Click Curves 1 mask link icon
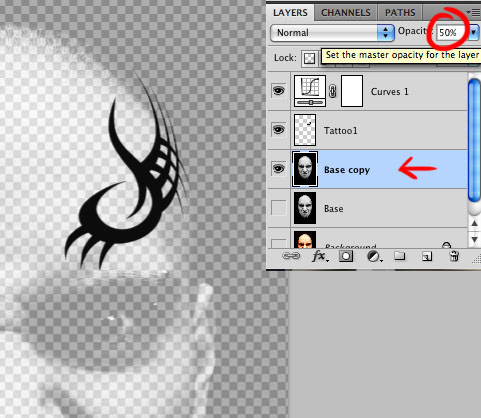The width and height of the screenshot is (481, 418). pos(332,91)
